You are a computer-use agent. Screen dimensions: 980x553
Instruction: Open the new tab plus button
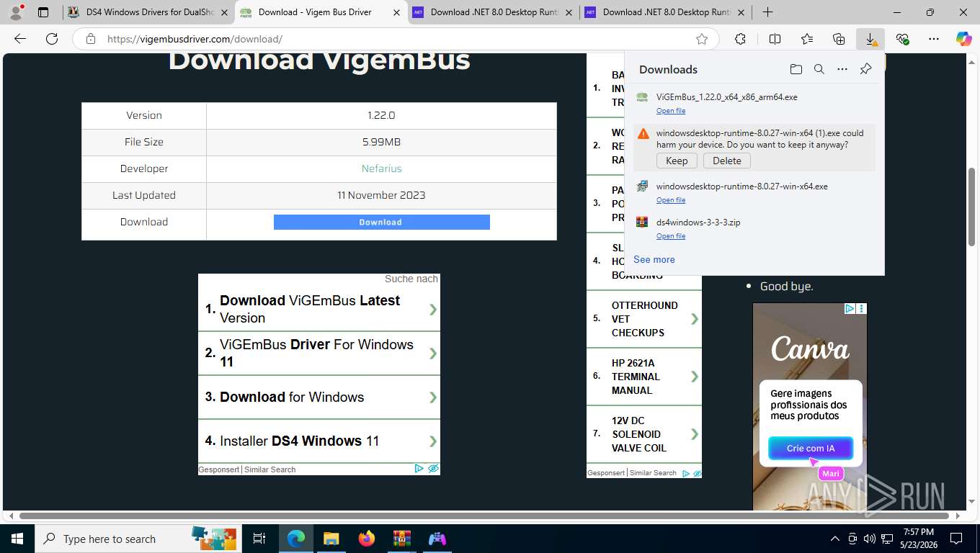pos(767,12)
